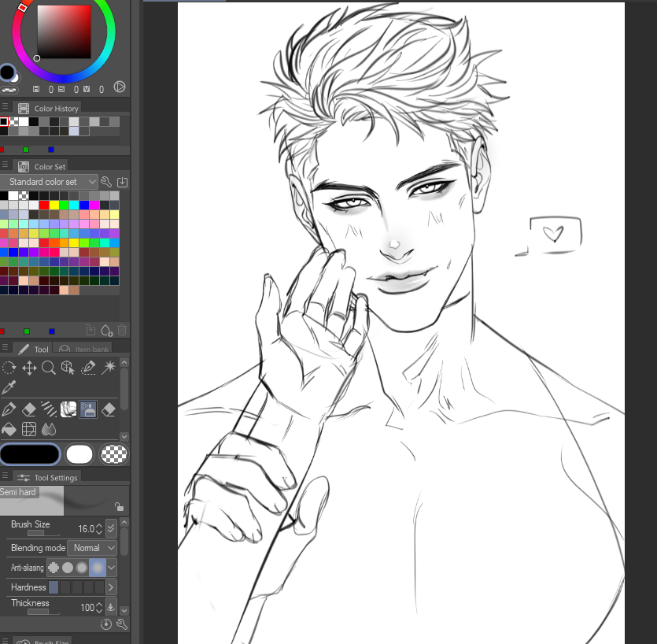
Task: Select the Frame border grid tool
Action: pos(29,429)
